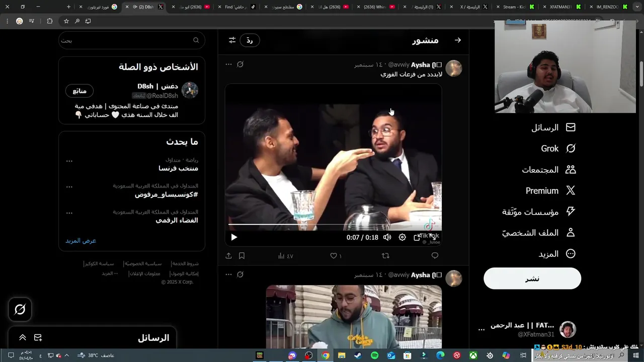This screenshot has height=362, width=644.
Task: Open Premium in sidebar navigation
Action: coord(550,191)
